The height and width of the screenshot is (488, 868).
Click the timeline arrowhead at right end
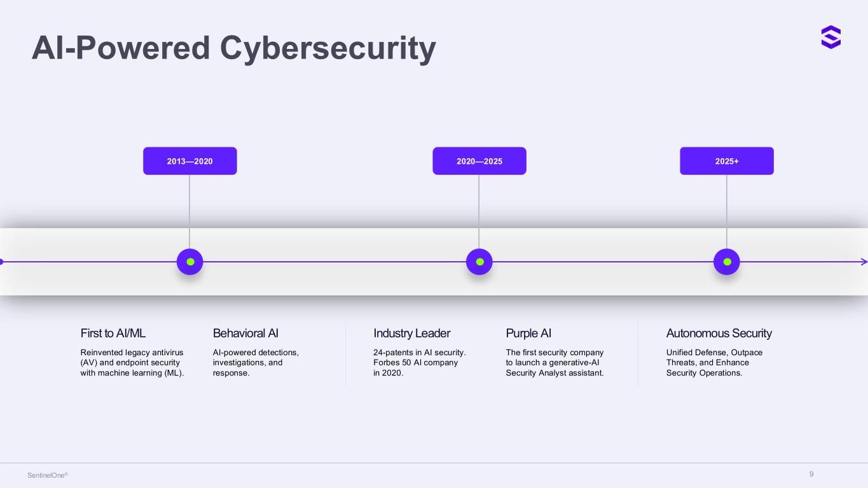[x=864, y=262]
